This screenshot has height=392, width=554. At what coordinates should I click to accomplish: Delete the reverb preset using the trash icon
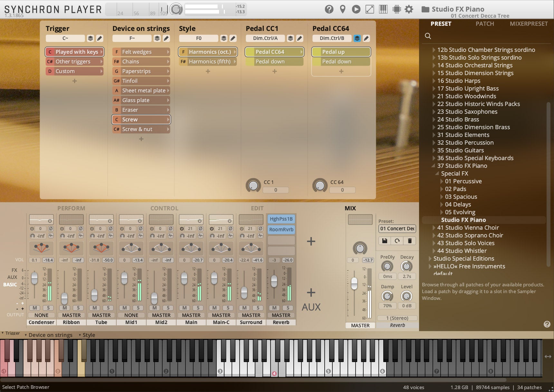410,241
